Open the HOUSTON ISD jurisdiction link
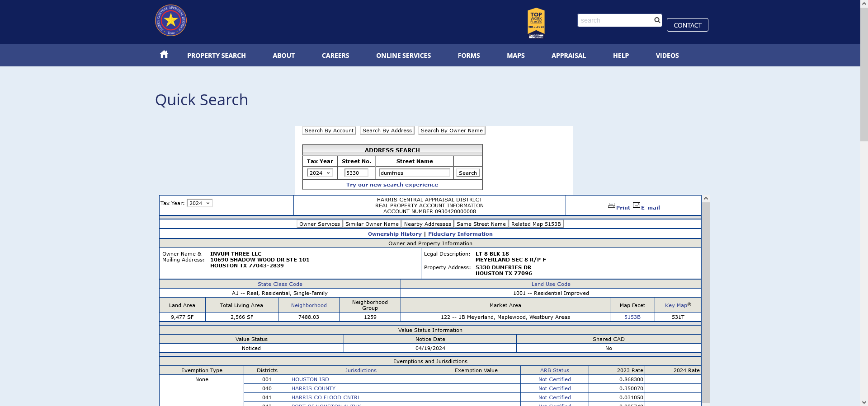The image size is (868, 406). pos(310,379)
